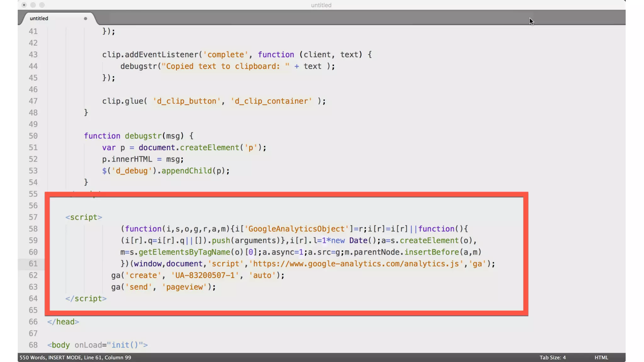Close the untitled tab via its dot
Viewport: 644px width, 362px height.
pos(85,19)
